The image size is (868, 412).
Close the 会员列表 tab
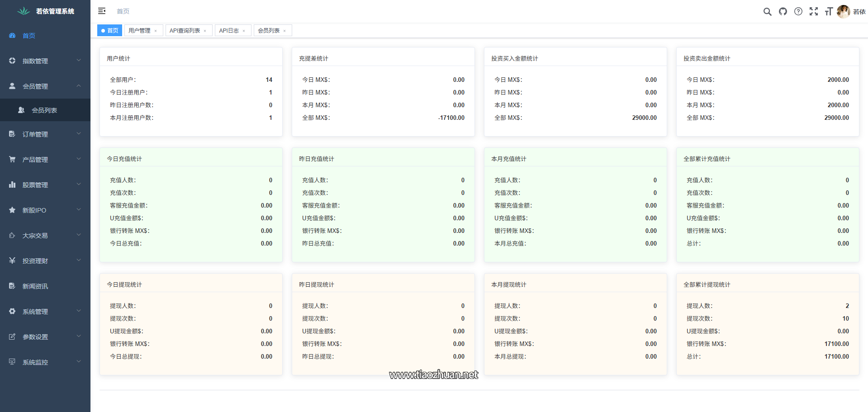coord(285,31)
